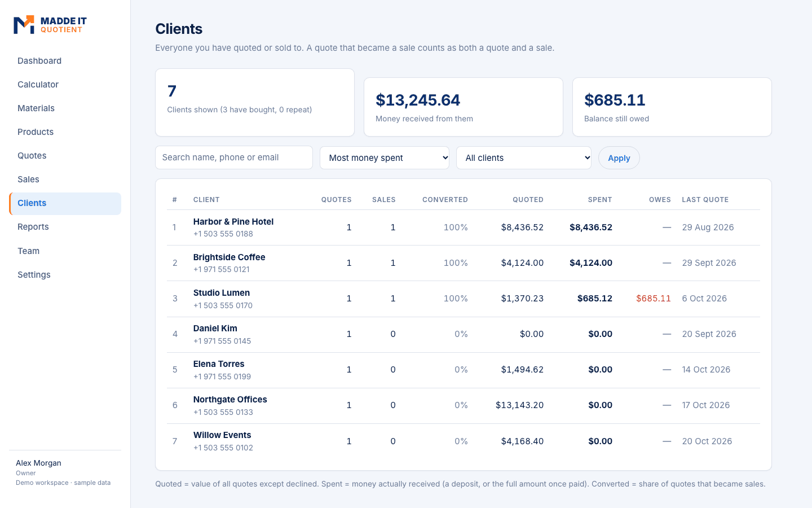812x508 pixels.
Task: Open Harbor & Pine Hotel client
Action: [233, 222]
